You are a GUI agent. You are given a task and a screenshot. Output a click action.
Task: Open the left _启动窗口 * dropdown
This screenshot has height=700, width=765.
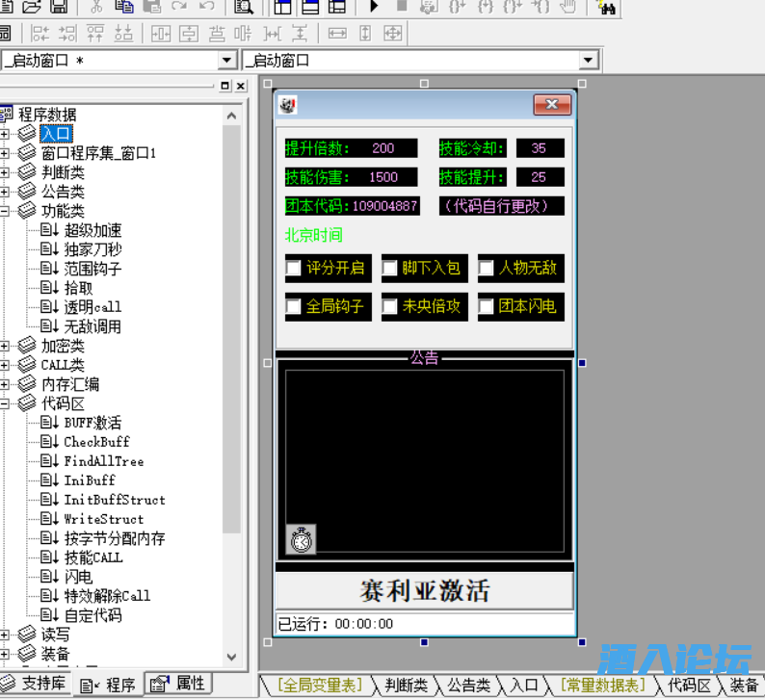coord(226,61)
